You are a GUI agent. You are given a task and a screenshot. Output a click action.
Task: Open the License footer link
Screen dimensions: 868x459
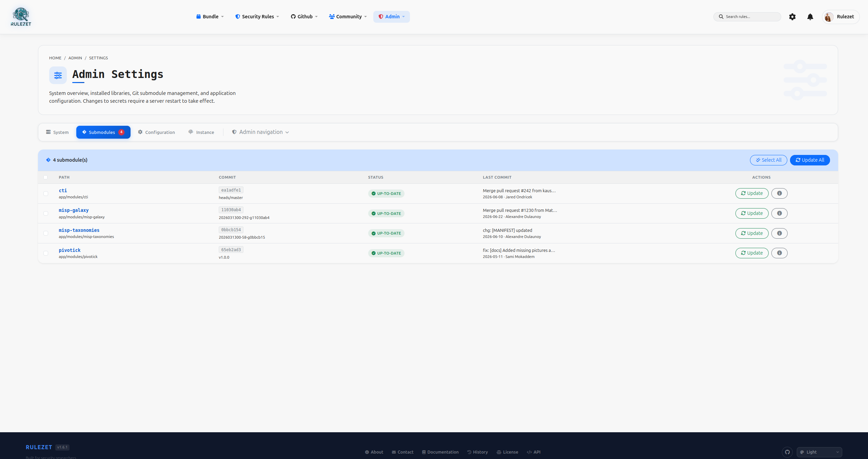tap(507, 452)
